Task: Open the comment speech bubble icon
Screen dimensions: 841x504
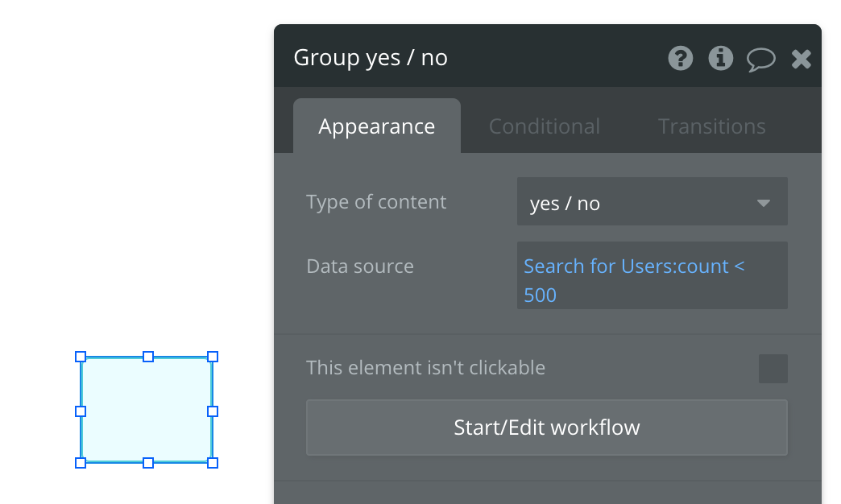Action: tap(760, 59)
